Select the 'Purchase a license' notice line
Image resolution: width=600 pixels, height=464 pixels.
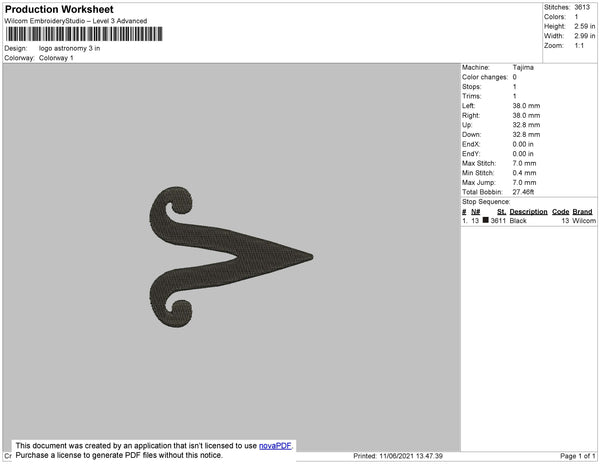[x=119, y=455]
